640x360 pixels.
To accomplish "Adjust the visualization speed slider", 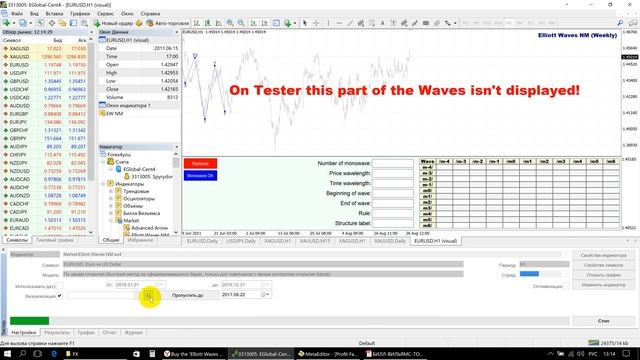I will [x=101, y=296].
